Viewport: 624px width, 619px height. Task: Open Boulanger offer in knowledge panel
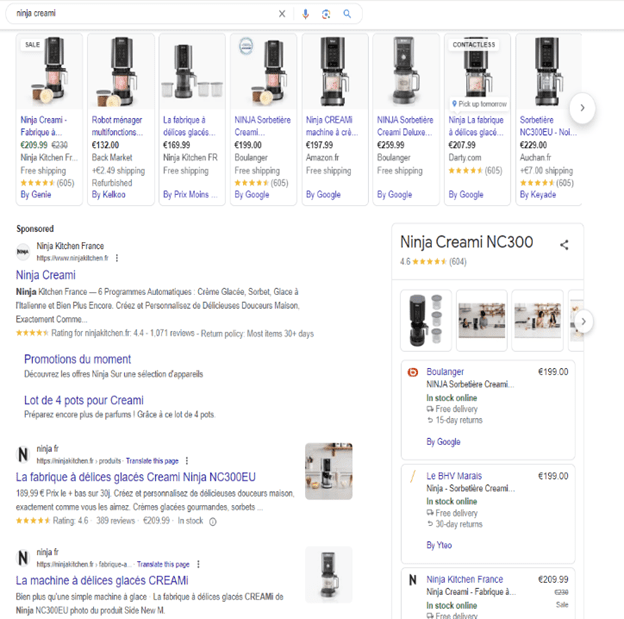(488, 410)
